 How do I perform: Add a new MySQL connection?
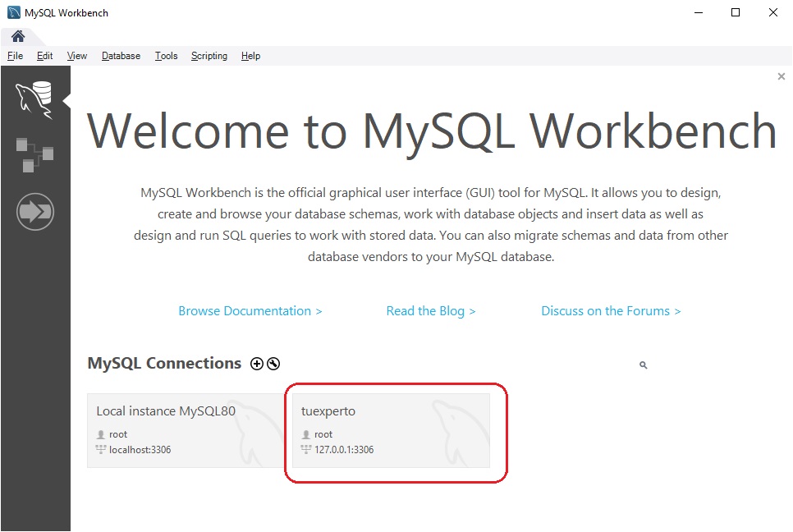257,364
